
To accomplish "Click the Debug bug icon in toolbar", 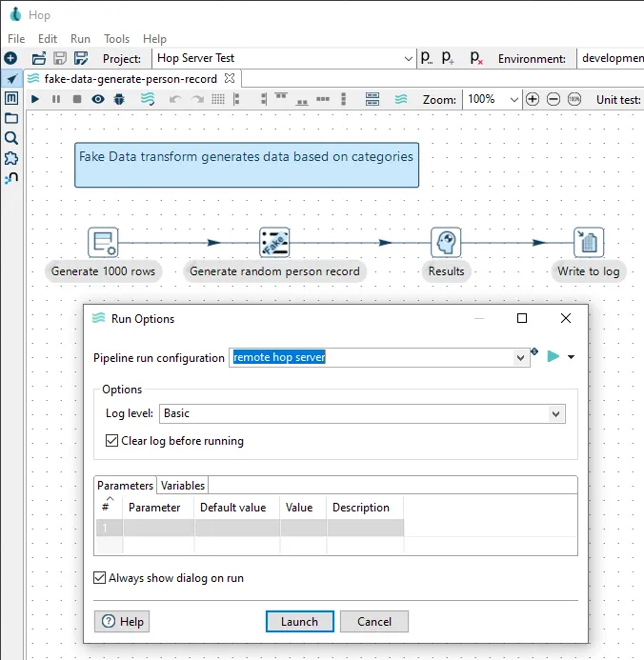I will click(x=119, y=99).
